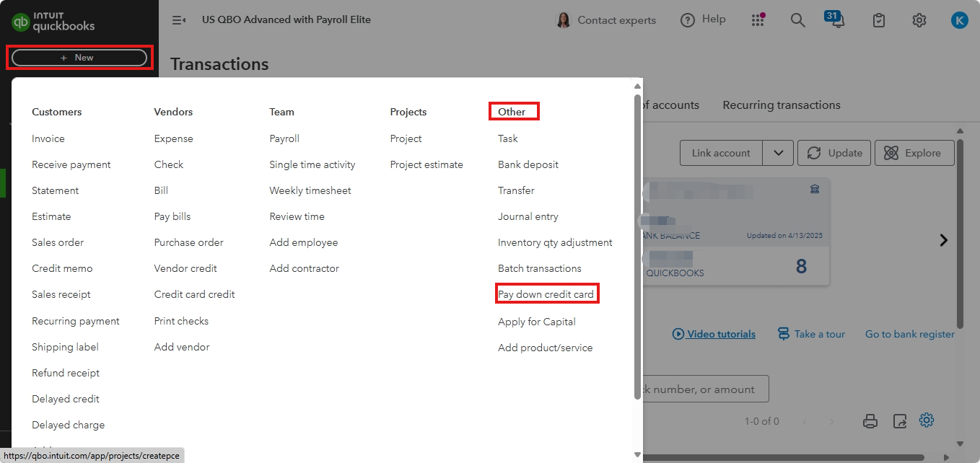Choose Project estimate menu item
Screen dimensions: 980x463
(x=426, y=164)
